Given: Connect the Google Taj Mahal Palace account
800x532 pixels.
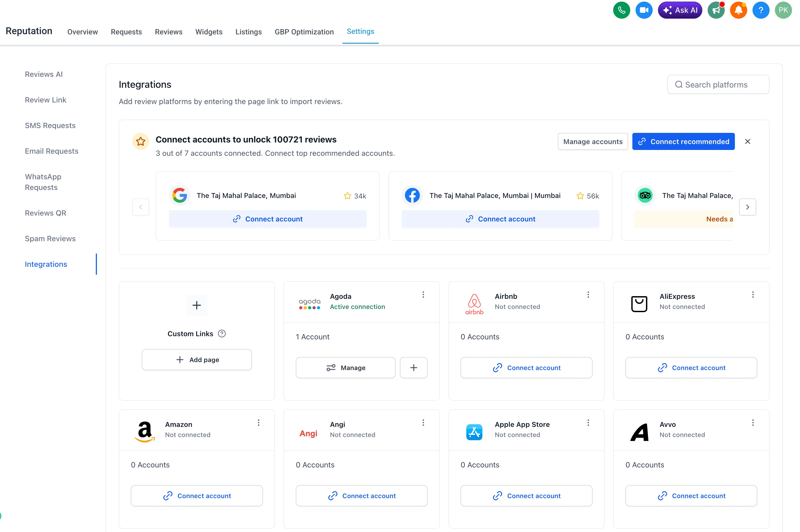Looking at the screenshot, I should tap(267, 219).
